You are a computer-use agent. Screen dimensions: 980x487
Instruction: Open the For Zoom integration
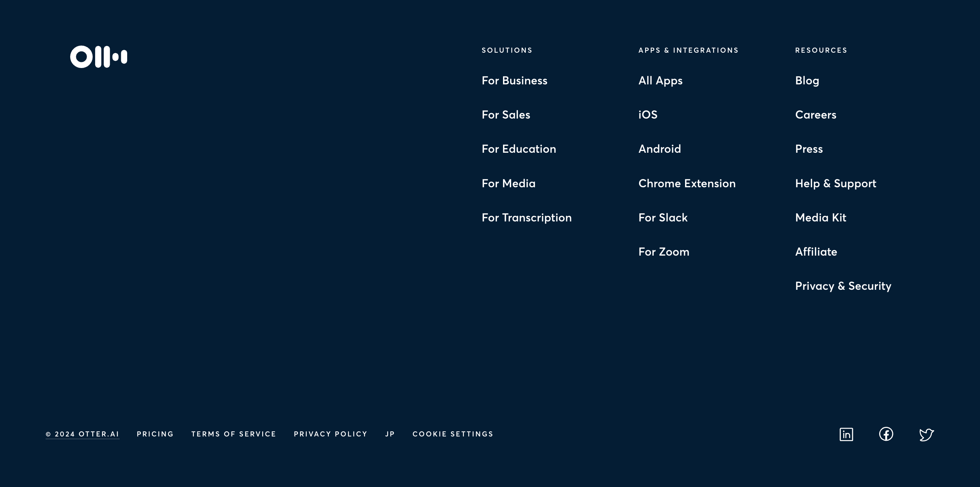(663, 252)
